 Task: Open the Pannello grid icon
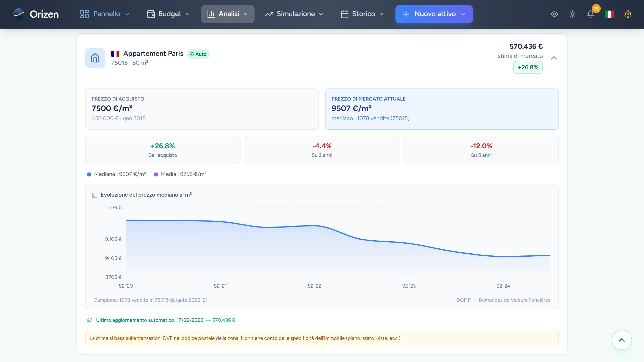(x=85, y=14)
